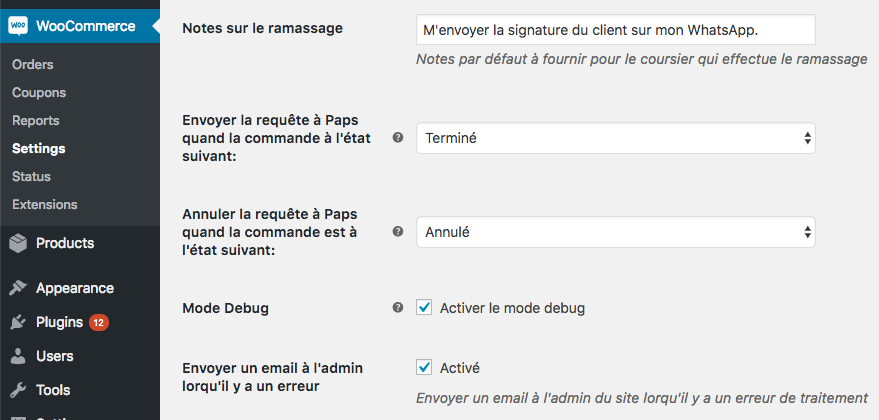
Task: Click help icon next to Mode Debug
Action: click(x=398, y=308)
